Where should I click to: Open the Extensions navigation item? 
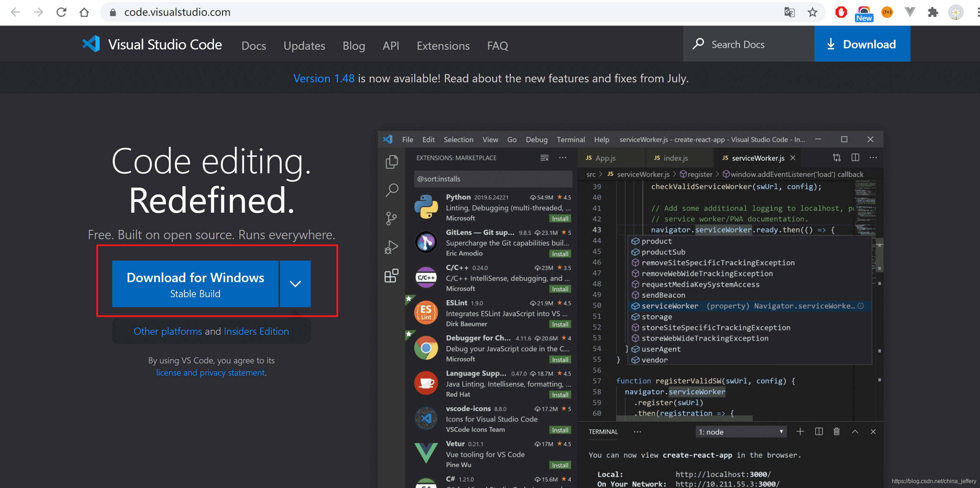click(x=443, y=45)
